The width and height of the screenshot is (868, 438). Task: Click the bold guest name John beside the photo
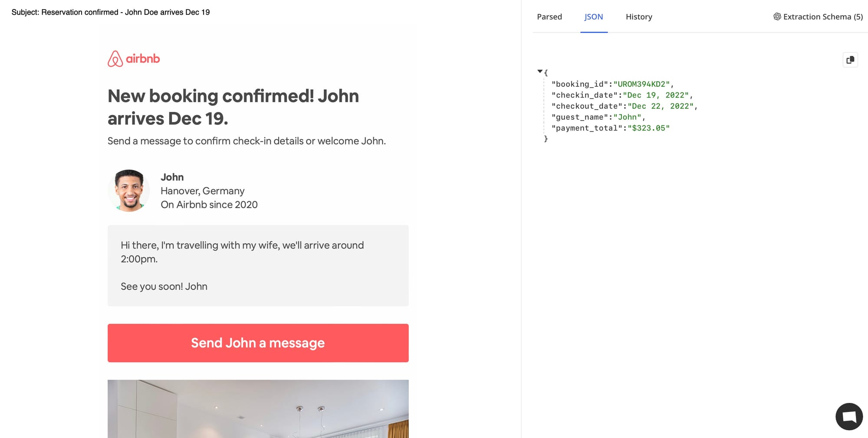(x=172, y=177)
